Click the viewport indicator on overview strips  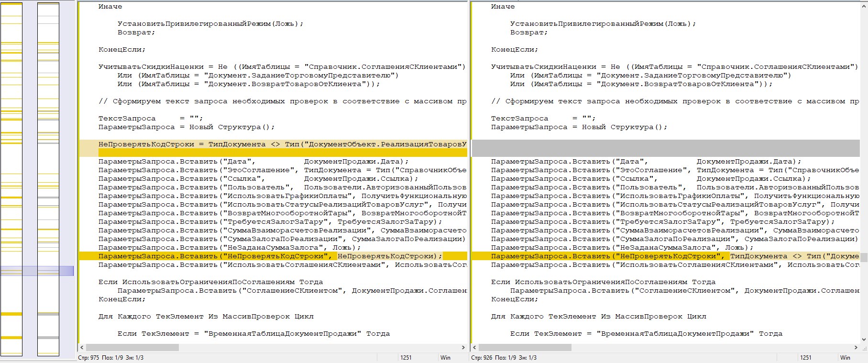[37, 271]
